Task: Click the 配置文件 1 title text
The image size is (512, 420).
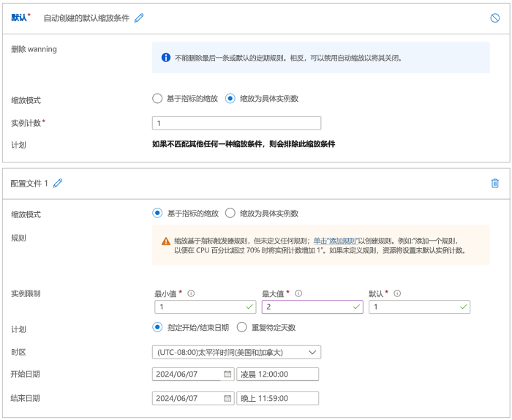Action: pyautogui.click(x=29, y=184)
